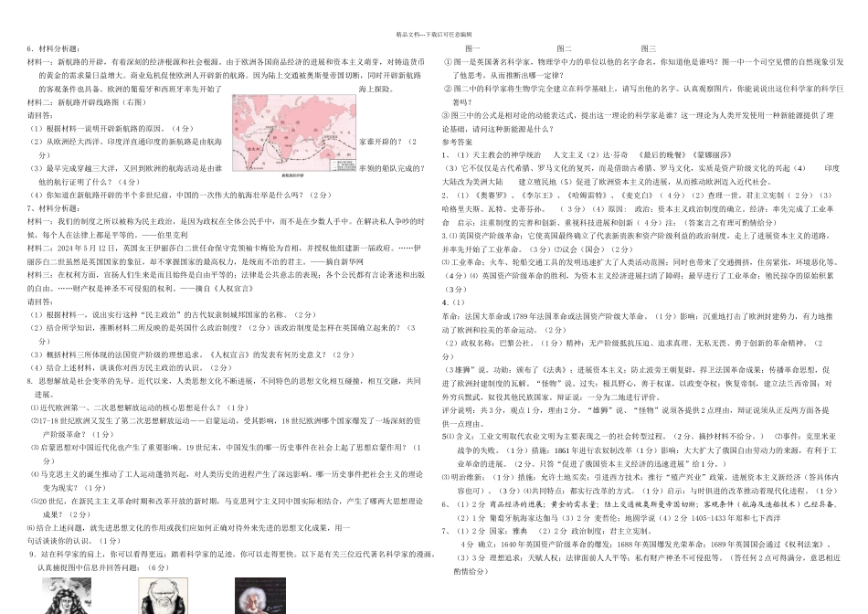Screen dimensions: 868x614
Task: Click the question '他的航行证明了什么？（4分）'
Action: click(x=89, y=182)
